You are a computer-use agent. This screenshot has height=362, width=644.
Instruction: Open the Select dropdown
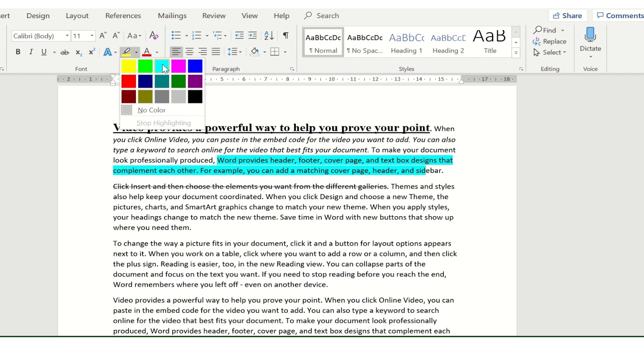coord(549,52)
